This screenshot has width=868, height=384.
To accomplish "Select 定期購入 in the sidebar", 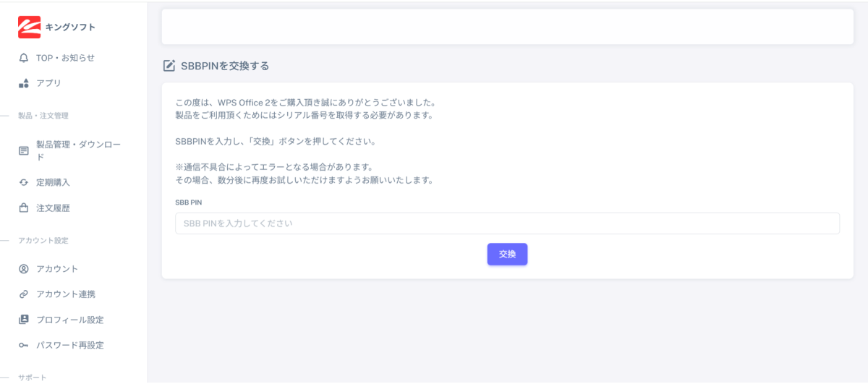I will (x=53, y=183).
